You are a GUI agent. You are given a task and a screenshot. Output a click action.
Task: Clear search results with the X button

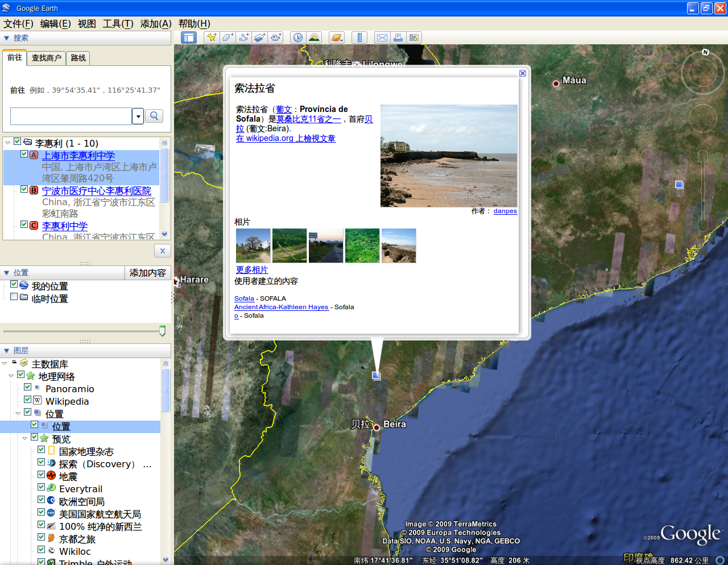coord(163,251)
